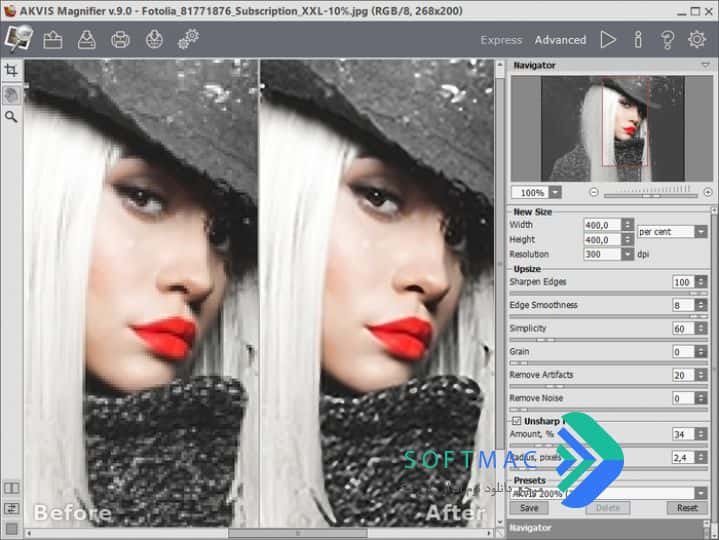Screen dimensions: 719x540
Task: Collapse the Navigator panel arrow
Action: (x=706, y=66)
